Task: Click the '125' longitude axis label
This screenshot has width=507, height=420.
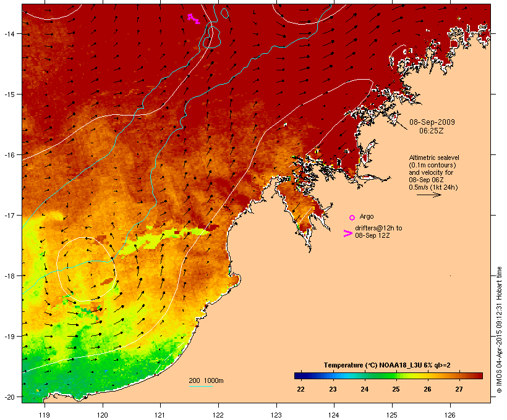Action: point(392,415)
